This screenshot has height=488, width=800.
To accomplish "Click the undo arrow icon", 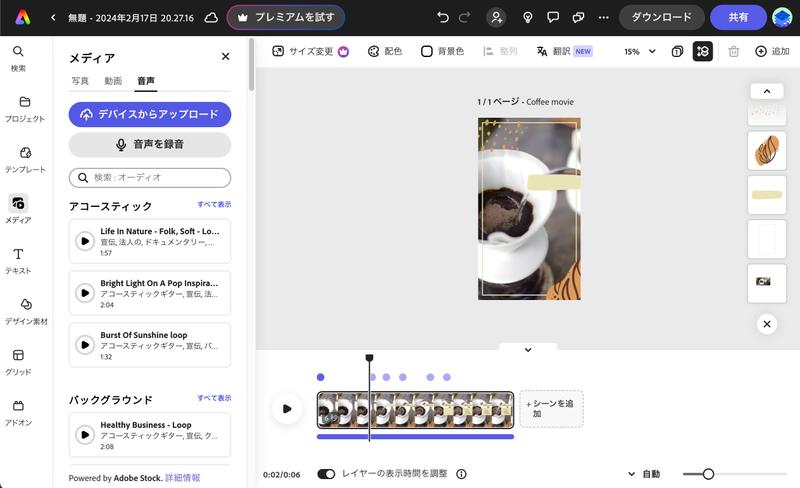I will [443, 18].
